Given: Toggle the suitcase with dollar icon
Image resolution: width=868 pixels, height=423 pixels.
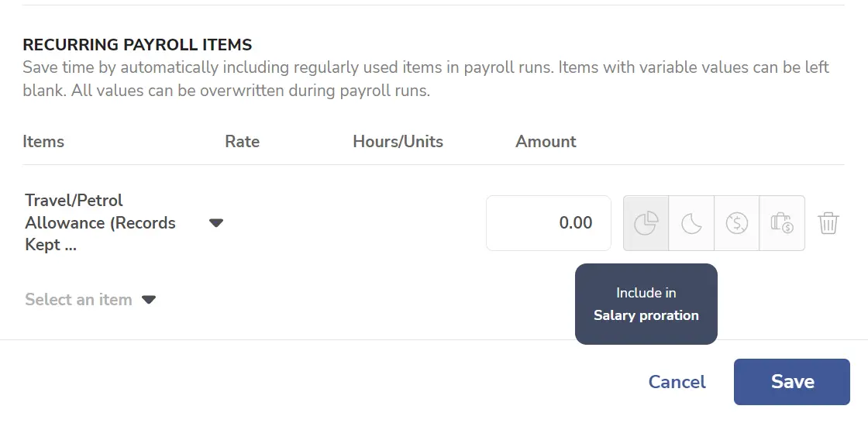Looking at the screenshot, I should coord(782,223).
